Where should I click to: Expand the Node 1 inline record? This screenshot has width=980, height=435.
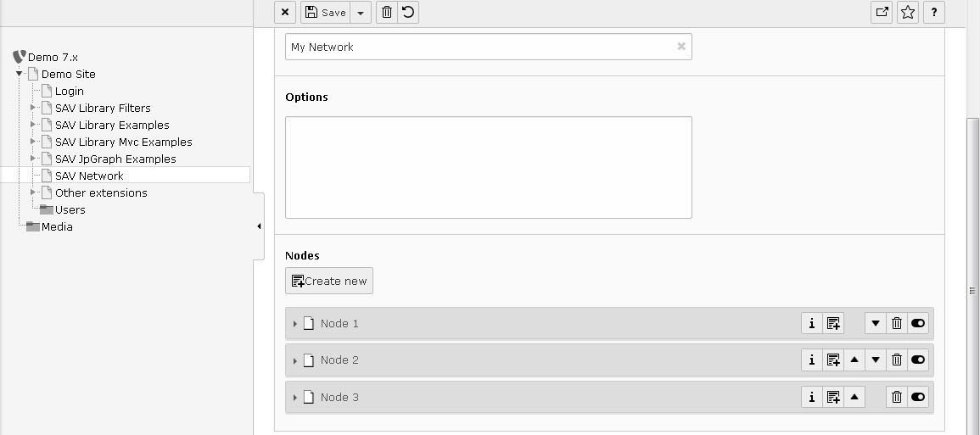tap(295, 324)
